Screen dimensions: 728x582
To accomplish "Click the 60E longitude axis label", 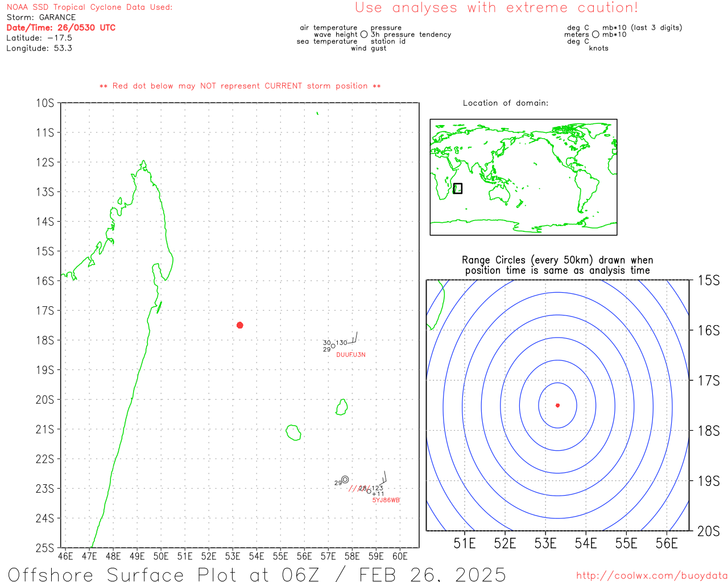I will (400, 556).
